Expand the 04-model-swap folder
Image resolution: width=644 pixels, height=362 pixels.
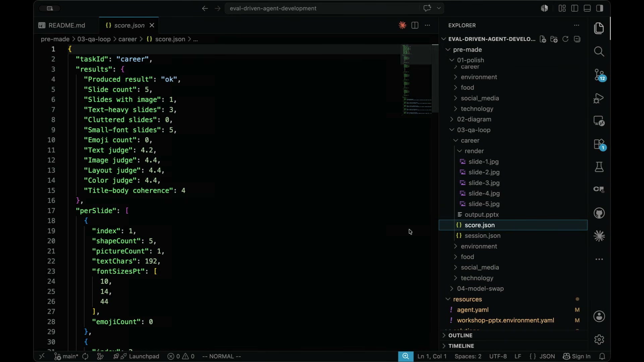pyautogui.click(x=480, y=289)
